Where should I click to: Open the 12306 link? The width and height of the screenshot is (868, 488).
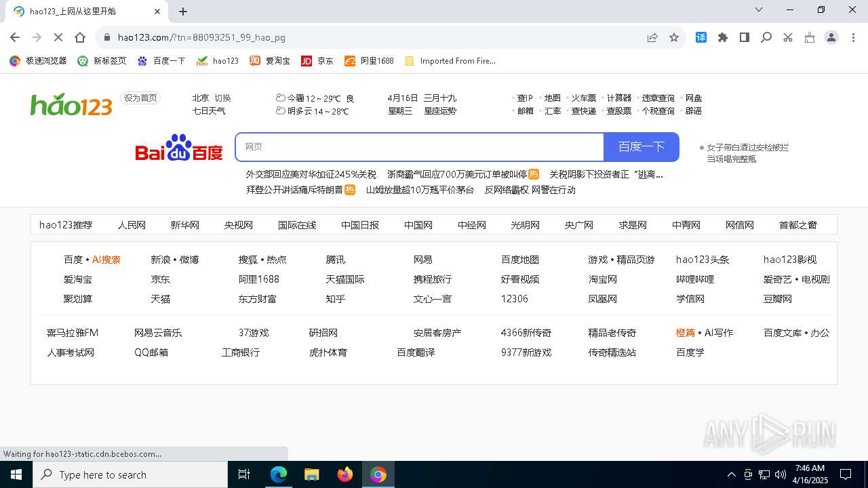coord(514,299)
